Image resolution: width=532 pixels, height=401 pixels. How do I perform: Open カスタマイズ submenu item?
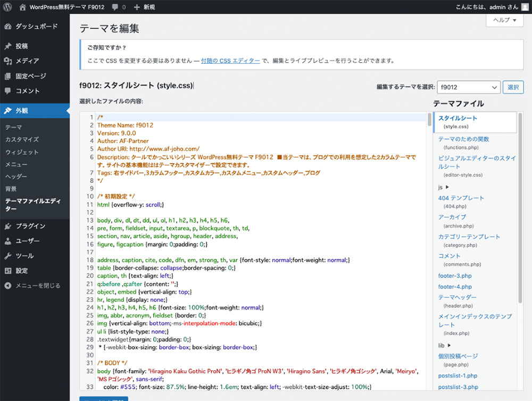point(22,139)
